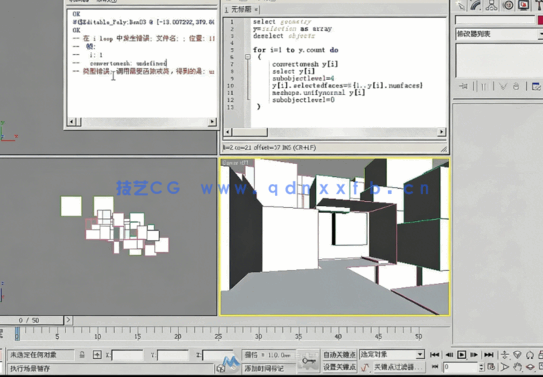Open Time Configuration dialog icon
543x377 pixels.
tap(491, 367)
